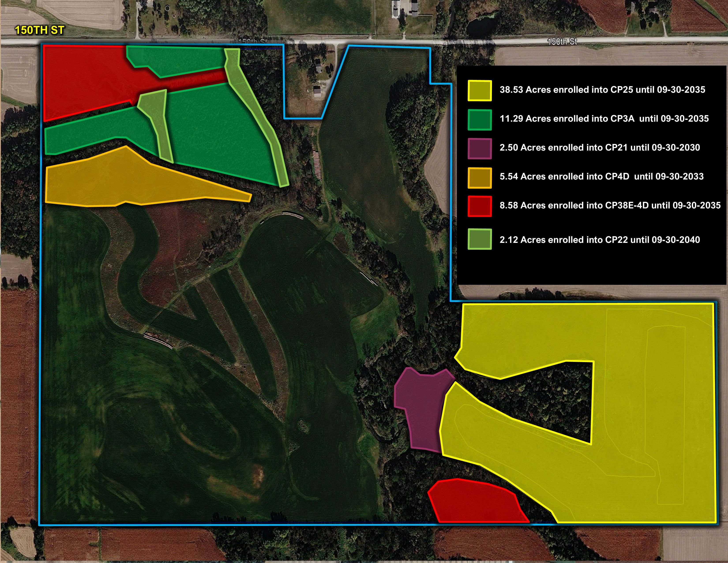Click the orange CP4D legend swatch
Screen dimensions: 728x563
coord(480,178)
